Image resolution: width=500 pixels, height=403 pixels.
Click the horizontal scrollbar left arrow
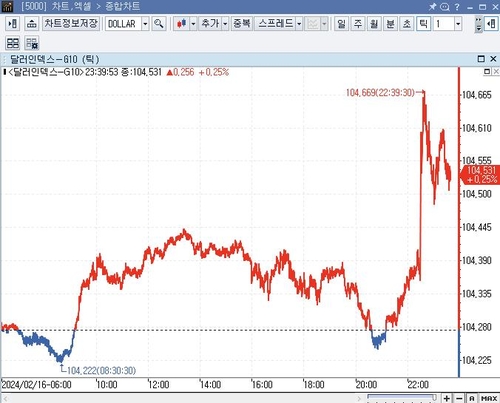[5, 398]
